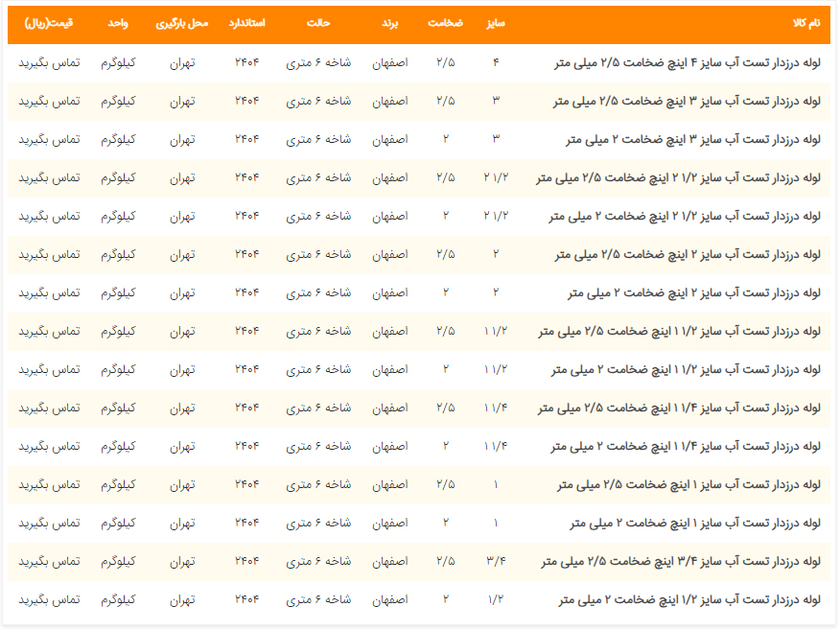Click 'تهران' in the ۱/۲ inch row
840x630 pixels.
(x=183, y=600)
